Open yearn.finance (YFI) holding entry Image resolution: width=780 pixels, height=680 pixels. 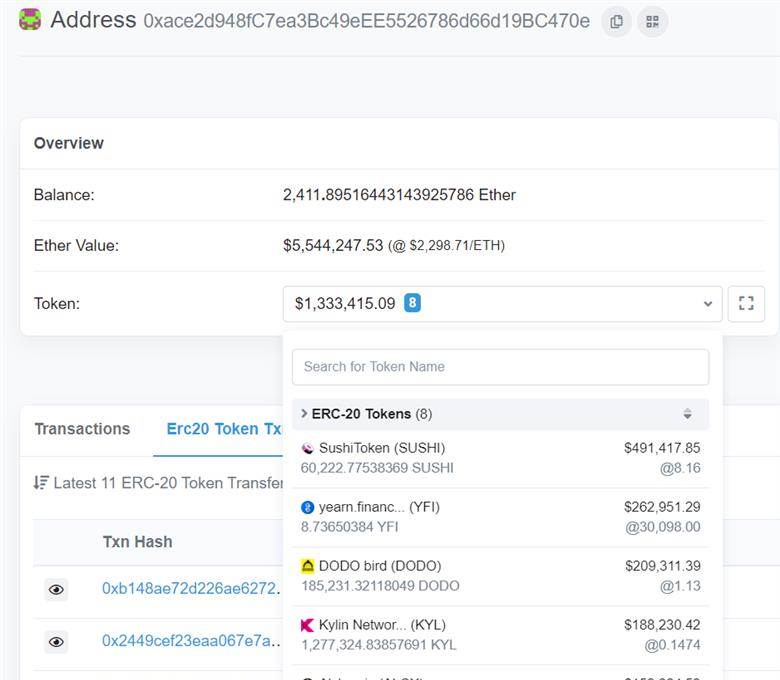500,517
